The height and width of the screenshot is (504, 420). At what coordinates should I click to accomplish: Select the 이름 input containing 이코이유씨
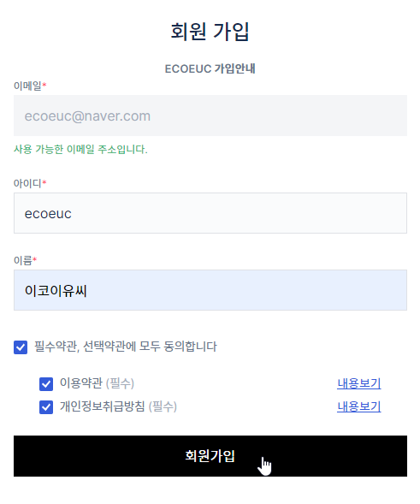[210, 290]
